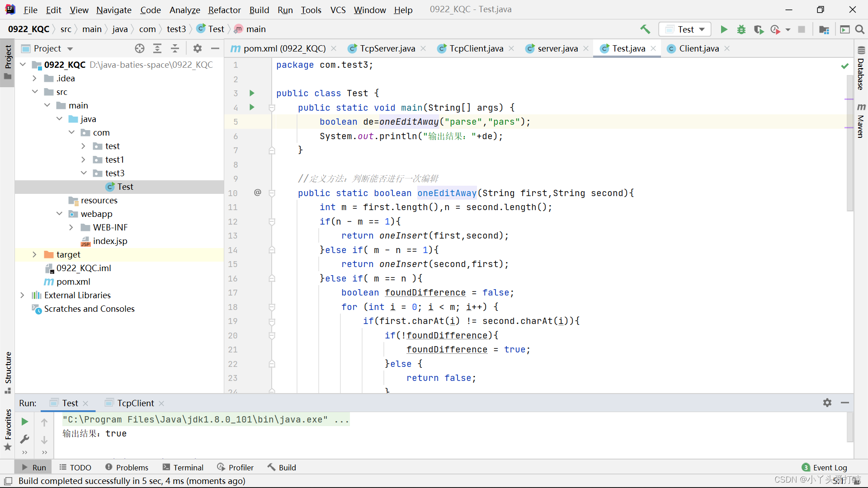The height and width of the screenshot is (488, 868).
Task: Open the Refactor menu
Action: coord(224,10)
